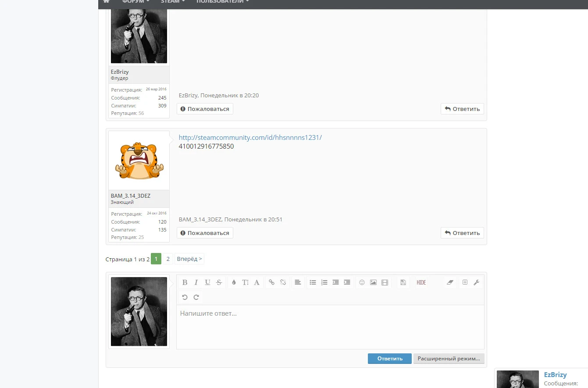This screenshot has width=588, height=388.
Task: Open the ФОРУМ navigation dropdown
Action: [x=136, y=2]
